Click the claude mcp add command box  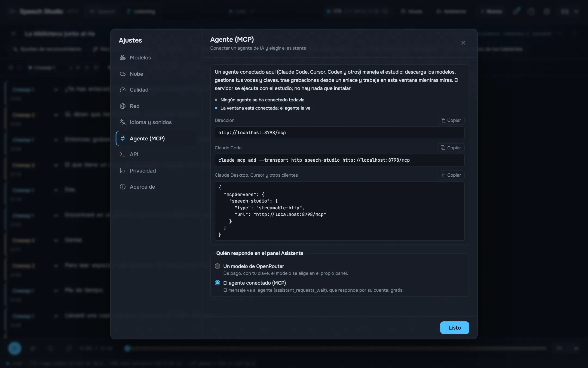[x=339, y=160]
